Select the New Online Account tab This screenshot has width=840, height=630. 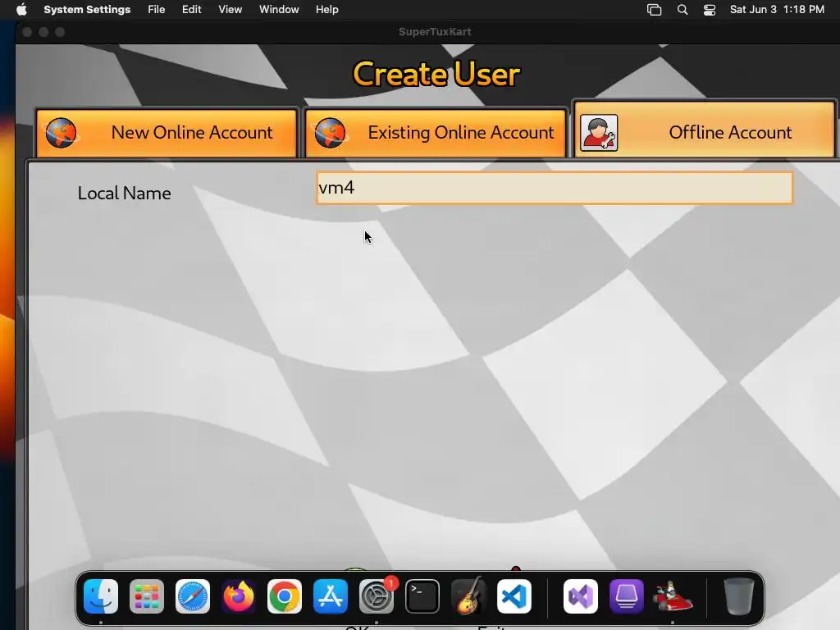click(x=167, y=132)
